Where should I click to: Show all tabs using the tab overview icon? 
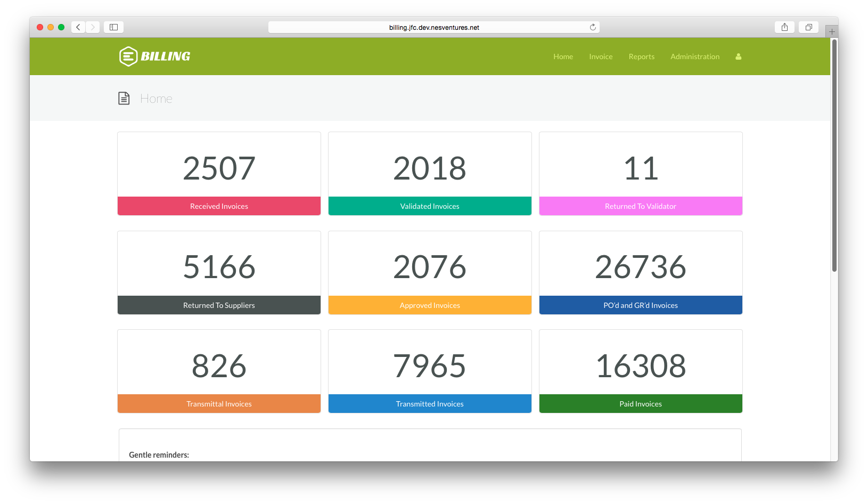point(808,27)
